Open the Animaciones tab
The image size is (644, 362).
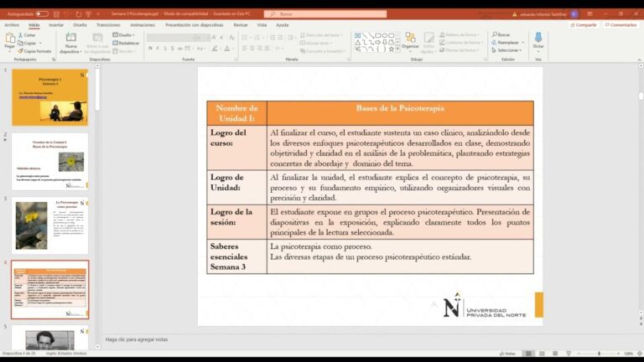tap(143, 25)
